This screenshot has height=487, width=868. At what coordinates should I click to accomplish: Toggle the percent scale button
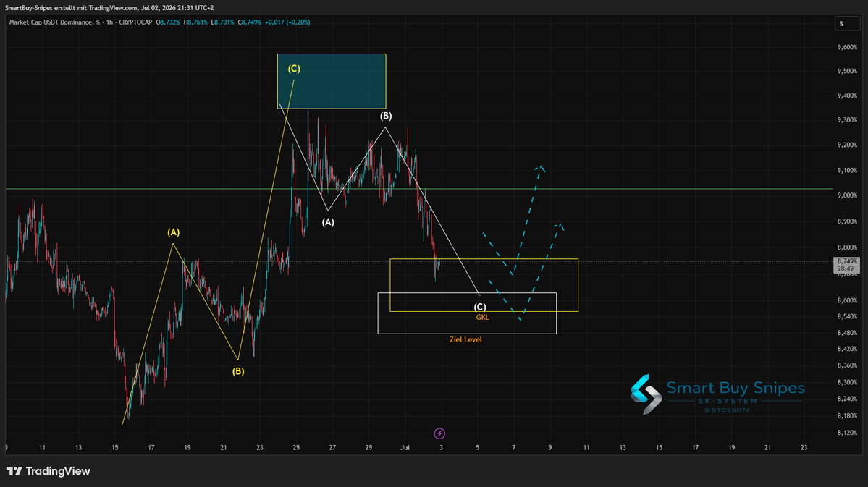pyautogui.click(x=848, y=23)
